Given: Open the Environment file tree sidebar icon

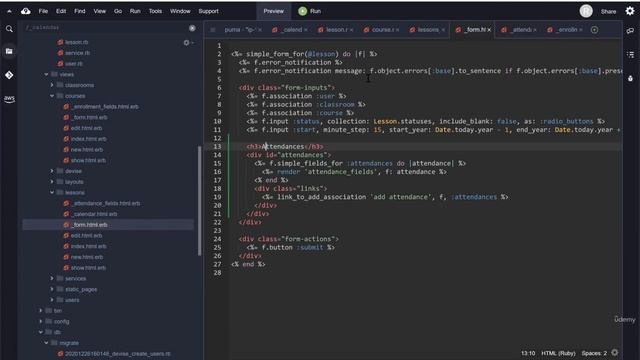Looking at the screenshot, I should (x=9, y=51).
